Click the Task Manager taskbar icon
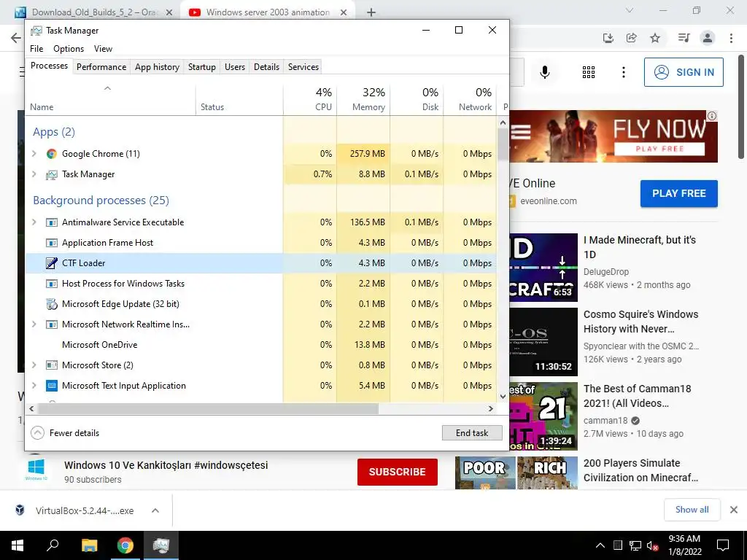This screenshot has width=747, height=560. pos(161,545)
